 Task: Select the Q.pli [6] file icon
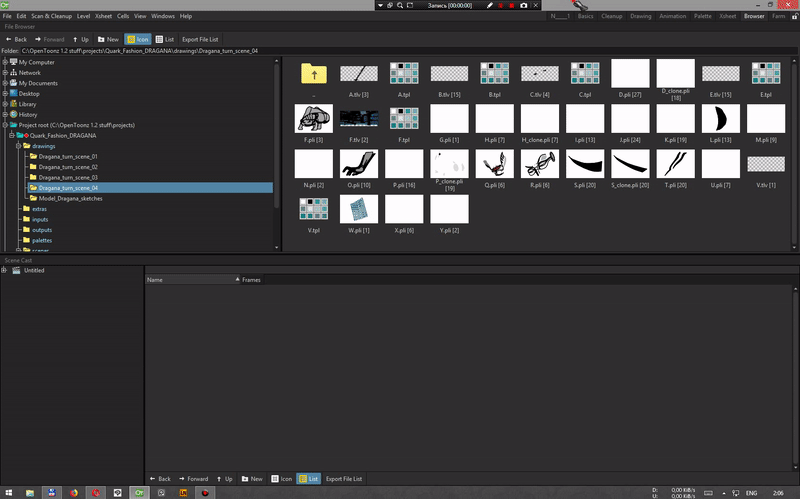point(494,164)
